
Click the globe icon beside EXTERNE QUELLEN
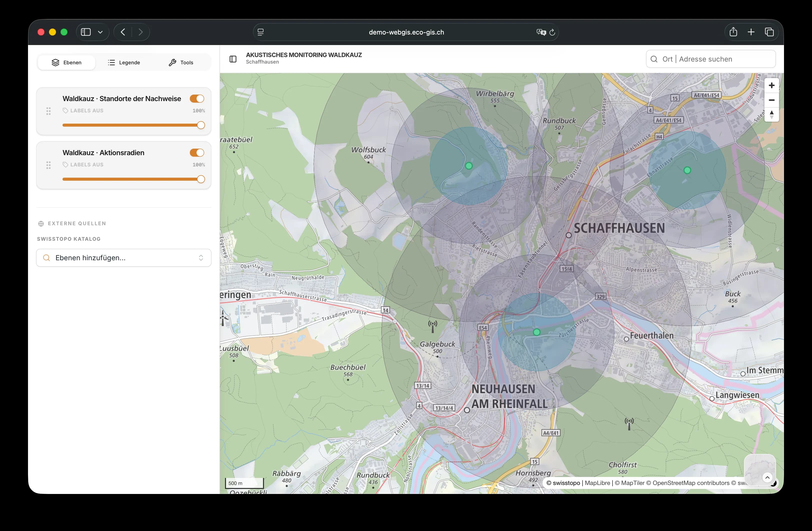pos(41,223)
